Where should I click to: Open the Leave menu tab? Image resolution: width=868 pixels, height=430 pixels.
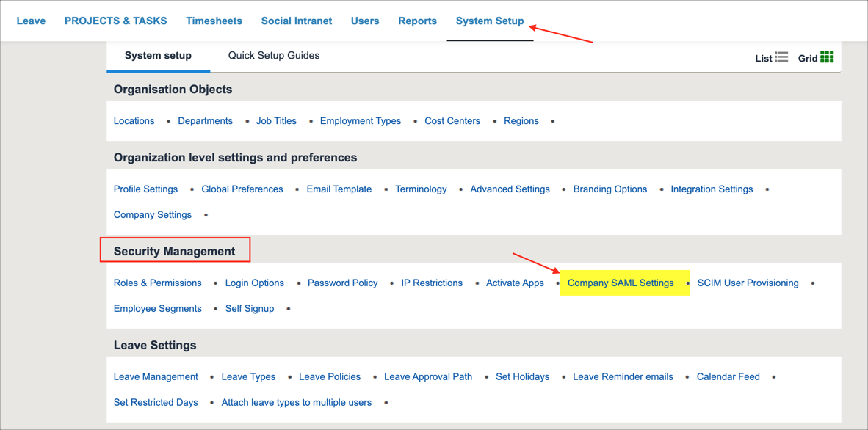[x=31, y=21]
